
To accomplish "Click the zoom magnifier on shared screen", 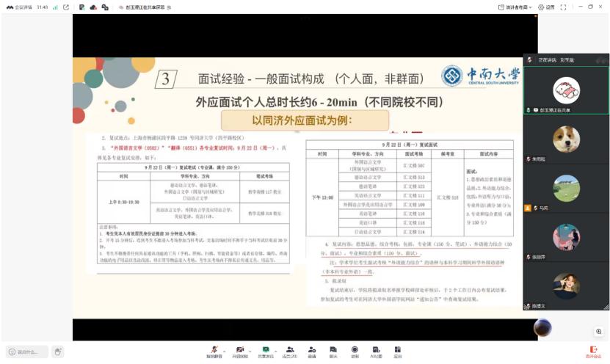I will click(599, 332).
